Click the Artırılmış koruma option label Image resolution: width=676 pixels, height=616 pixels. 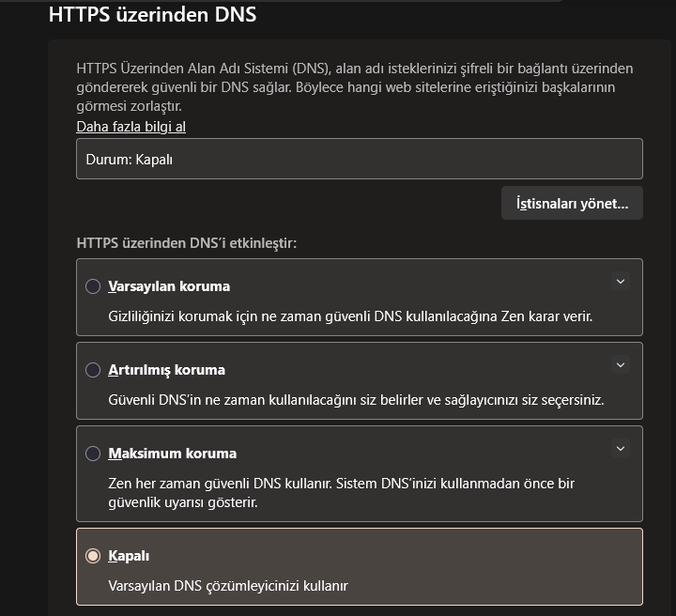166,370
